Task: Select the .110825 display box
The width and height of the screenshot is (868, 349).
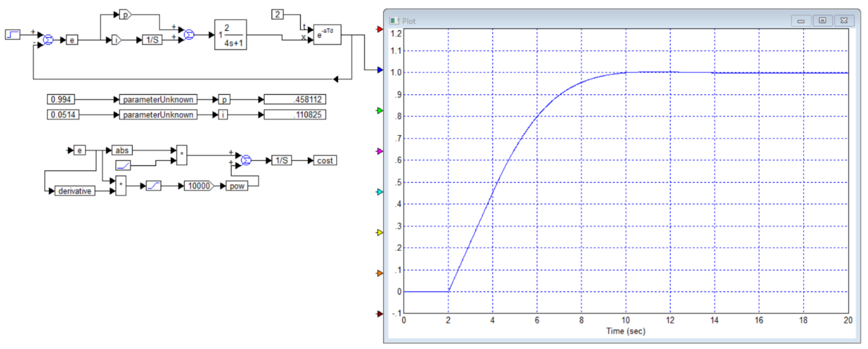Action: point(295,115)
